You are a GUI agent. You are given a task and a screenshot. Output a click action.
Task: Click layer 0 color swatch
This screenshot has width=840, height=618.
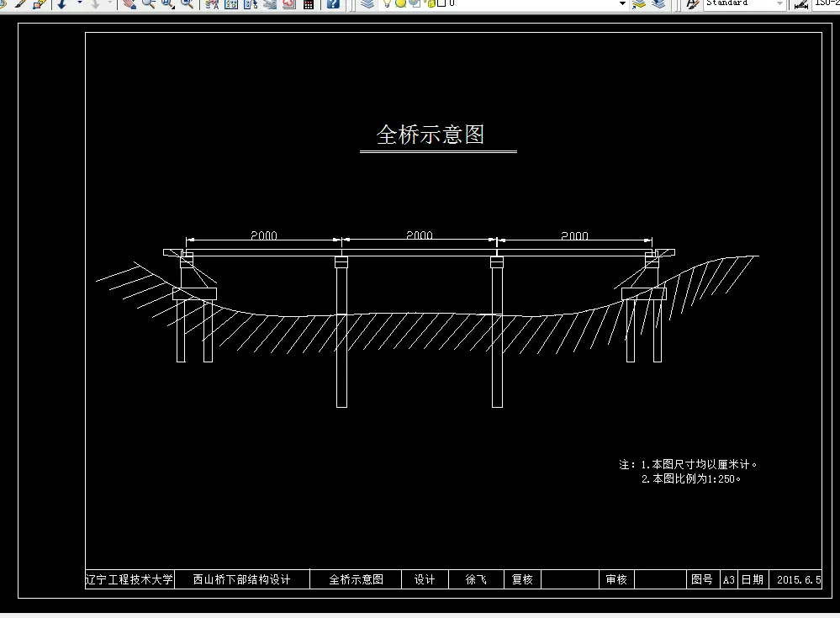pos(441,3)
